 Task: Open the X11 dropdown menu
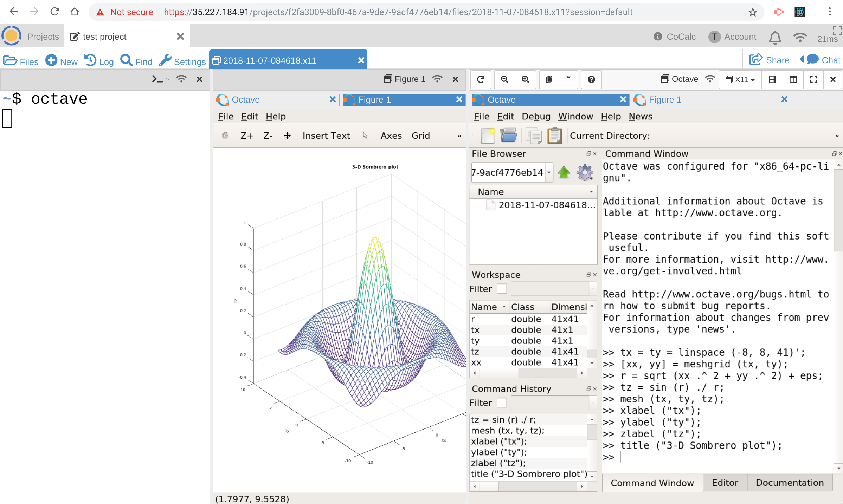click(x=740, y=79)
